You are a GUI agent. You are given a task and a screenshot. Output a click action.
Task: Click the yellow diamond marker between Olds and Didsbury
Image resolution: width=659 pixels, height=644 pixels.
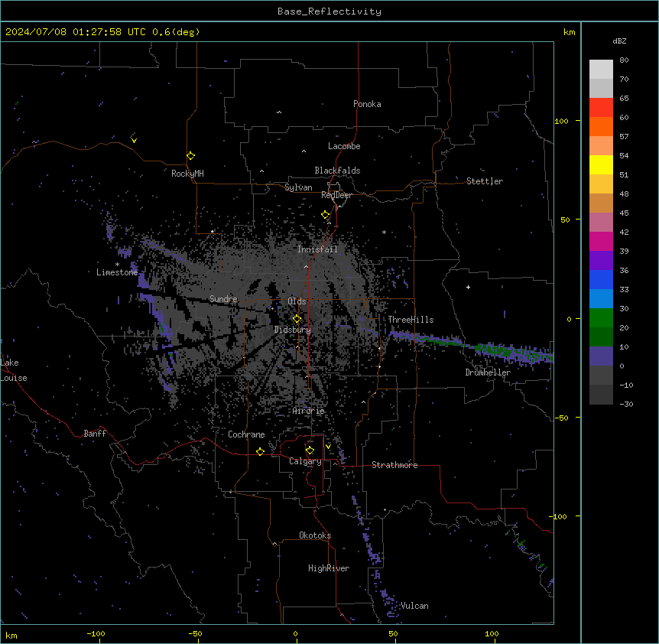click(x=297, y=319)
